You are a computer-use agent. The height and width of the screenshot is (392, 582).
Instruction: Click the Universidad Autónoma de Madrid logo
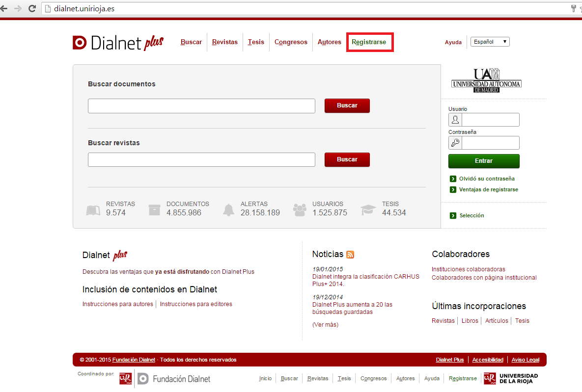coord(486,81)
